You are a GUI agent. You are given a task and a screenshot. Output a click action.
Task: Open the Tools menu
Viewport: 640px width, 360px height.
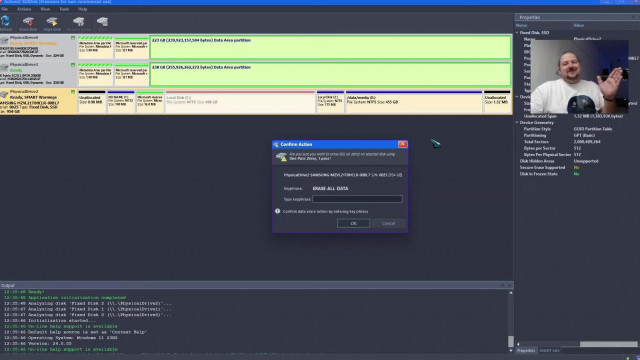[x=64, y=9]
